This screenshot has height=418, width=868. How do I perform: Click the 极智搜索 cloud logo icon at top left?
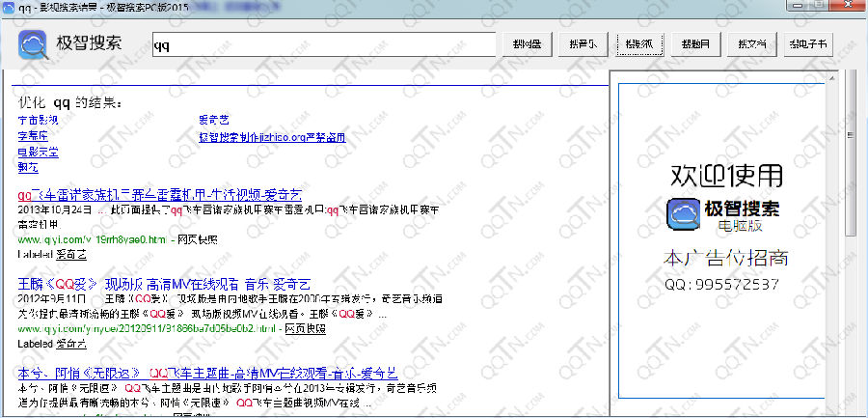point(33,44)
